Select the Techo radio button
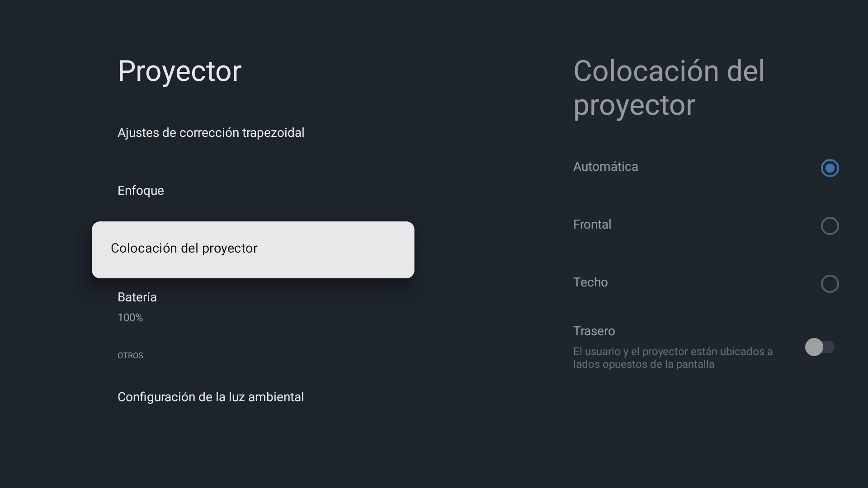 (x=830, y=284)
